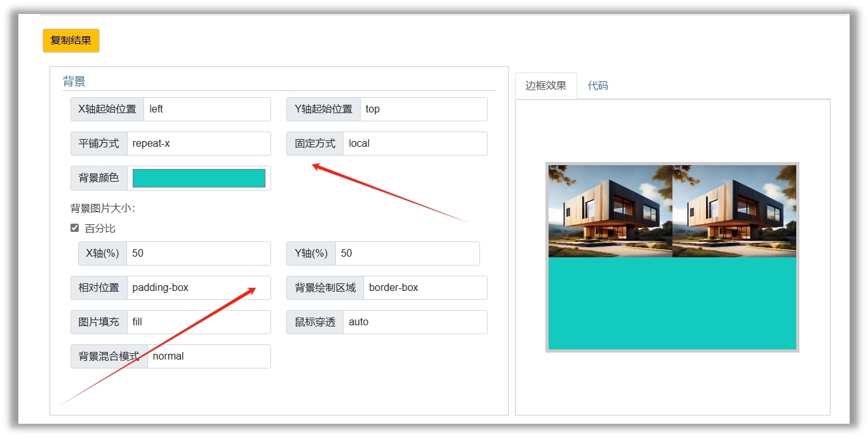Viewport: 868px width, 439px height.
Task: Click the 背景绘制区域 label
Action: [x=326, y=288]
